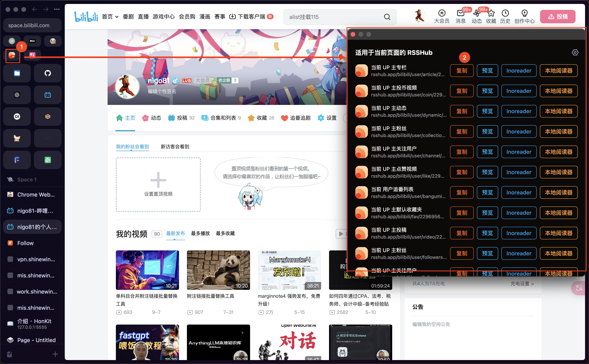
Task: Switch to 新访客会看到 tab
Action: point(175,146)
